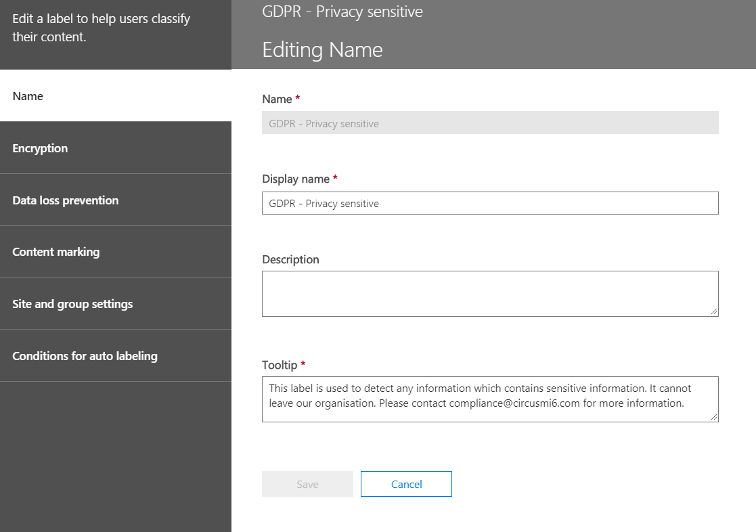The image size is (756, 532).
Task: Click the greyed-out Name field
Action: pyautogui.click(x=489, y=123)
